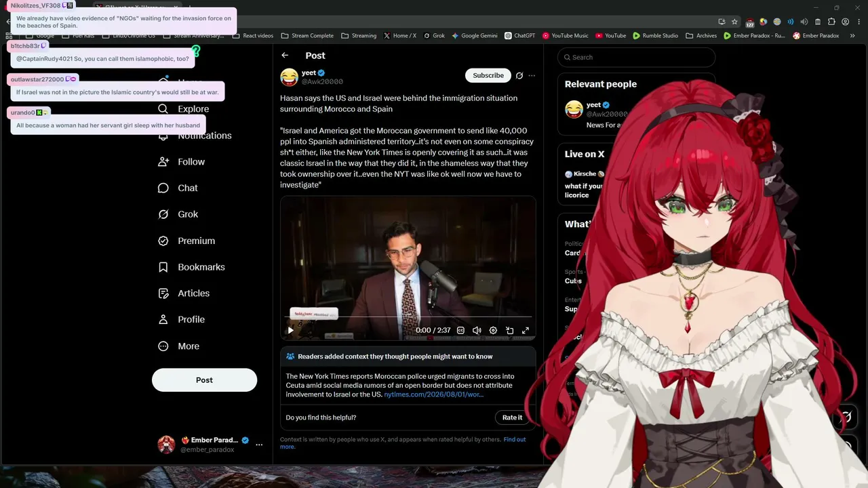Open the nytimes.com link in the note
This screenshot has width=868, height=488.
(434, 394)
